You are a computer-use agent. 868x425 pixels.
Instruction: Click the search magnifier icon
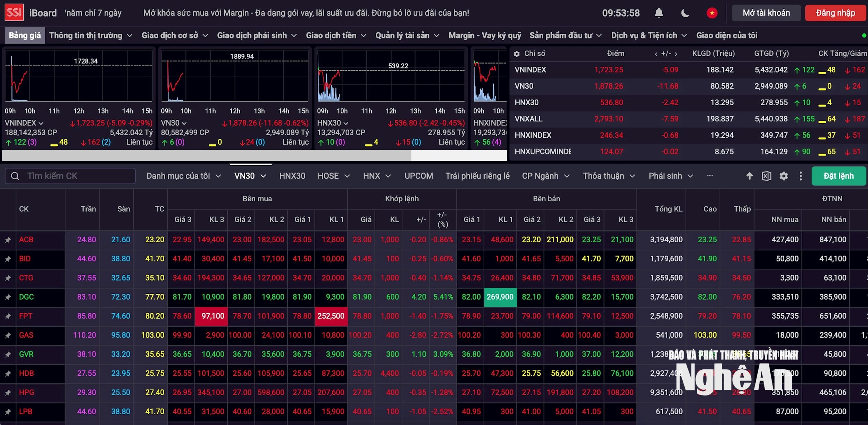tap(15, 176)
